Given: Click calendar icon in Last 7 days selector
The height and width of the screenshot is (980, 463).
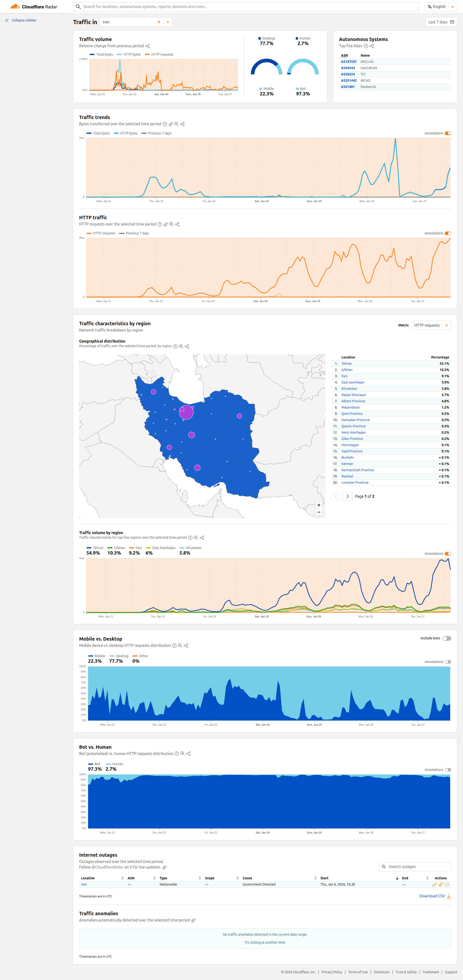Looking at the screenshot, I should [x=452, y=22].
